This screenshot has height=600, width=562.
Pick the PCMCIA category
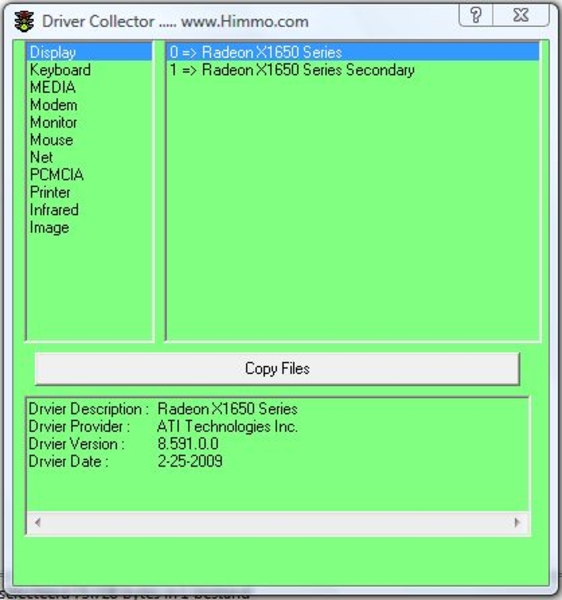pos(57,174)
